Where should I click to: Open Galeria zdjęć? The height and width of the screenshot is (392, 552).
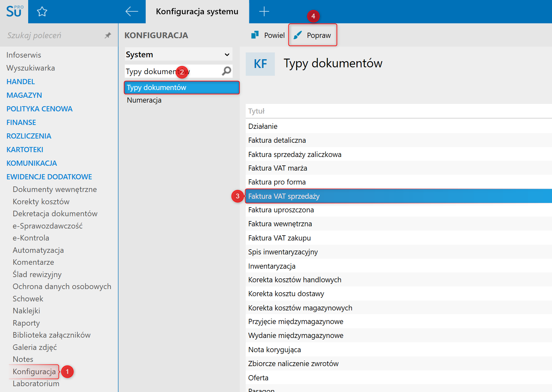35,347
